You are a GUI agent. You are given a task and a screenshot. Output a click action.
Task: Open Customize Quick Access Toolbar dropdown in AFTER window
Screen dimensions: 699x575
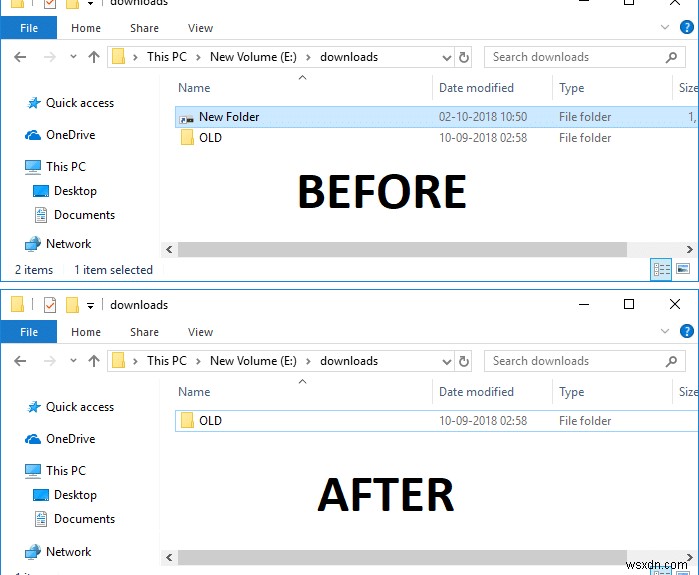point(90,305)
